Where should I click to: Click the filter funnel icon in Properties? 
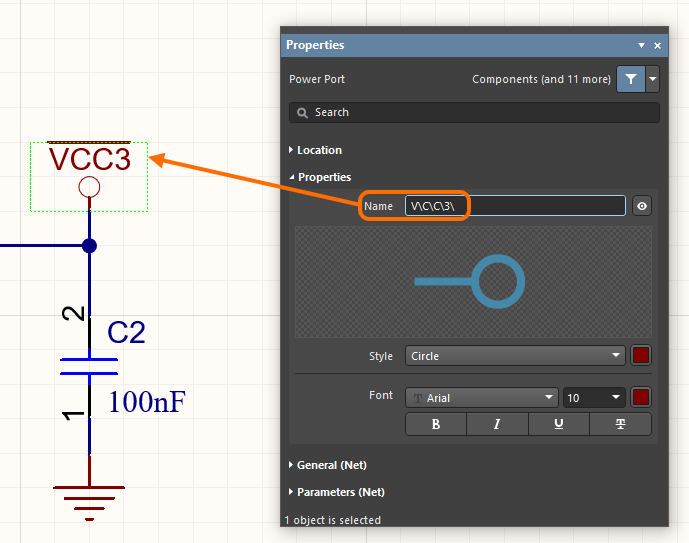[x=630, y=79]
